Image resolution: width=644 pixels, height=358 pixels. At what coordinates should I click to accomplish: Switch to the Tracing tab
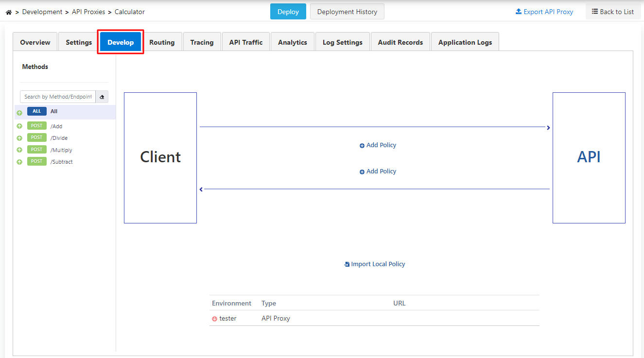click(x=202, y=42)
